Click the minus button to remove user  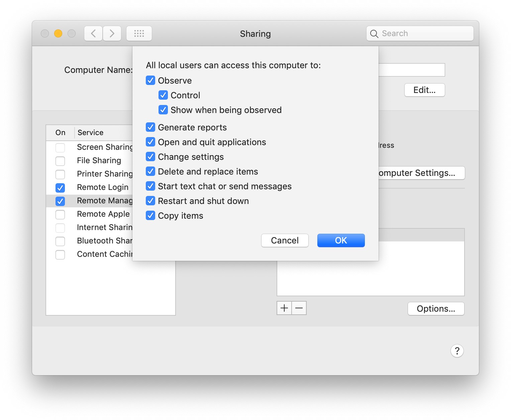pos(299,308)
